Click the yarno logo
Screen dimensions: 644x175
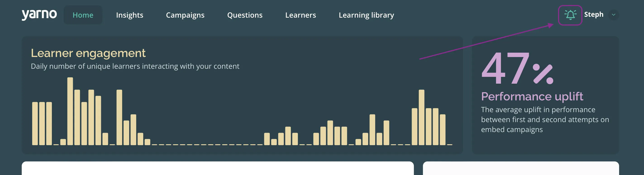39,15
